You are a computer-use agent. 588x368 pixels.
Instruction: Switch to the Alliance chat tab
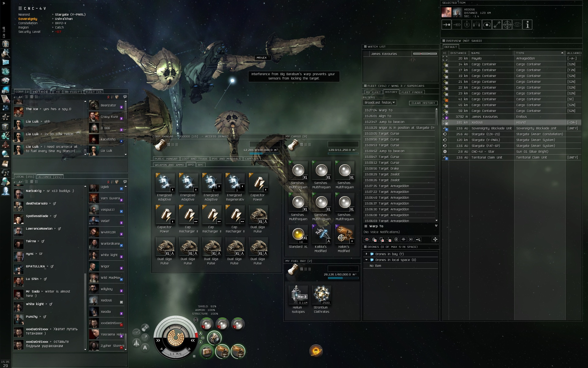50,177
